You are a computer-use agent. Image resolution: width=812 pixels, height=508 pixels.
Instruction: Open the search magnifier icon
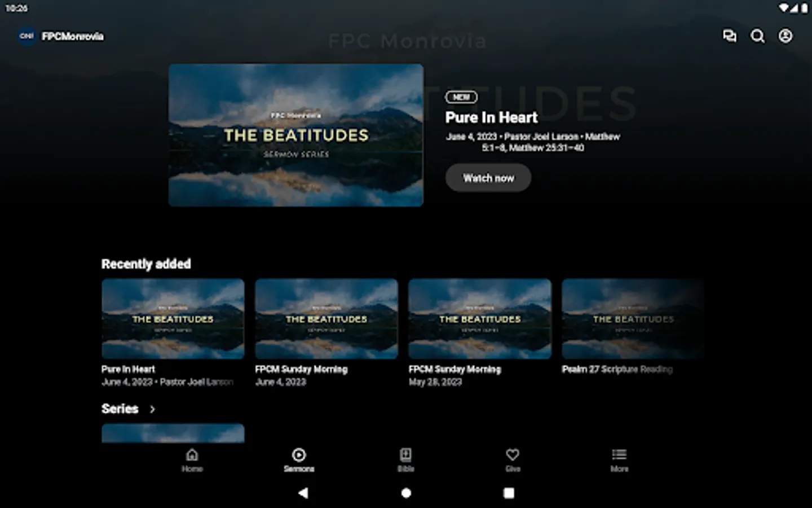tap(757, 36)
